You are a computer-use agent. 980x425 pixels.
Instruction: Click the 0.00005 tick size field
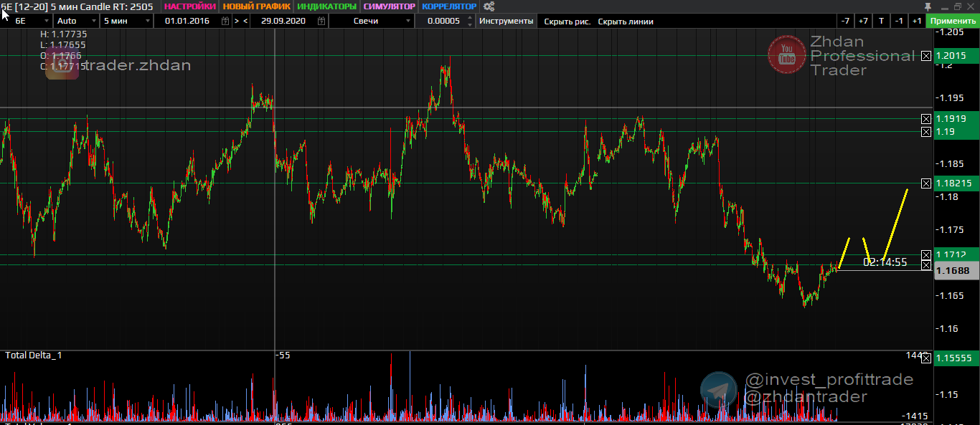[x=443, y=21]
